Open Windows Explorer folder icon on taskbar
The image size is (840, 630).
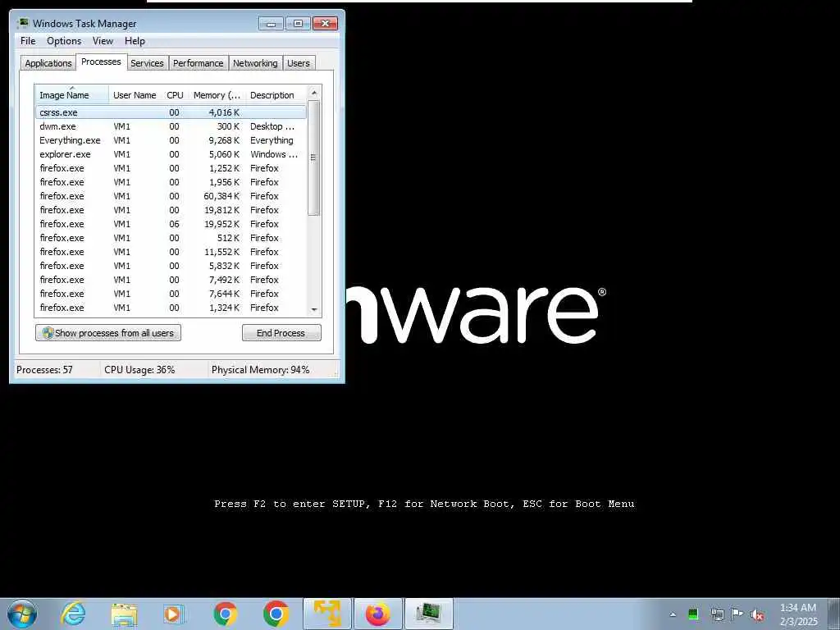pos(125,614)
